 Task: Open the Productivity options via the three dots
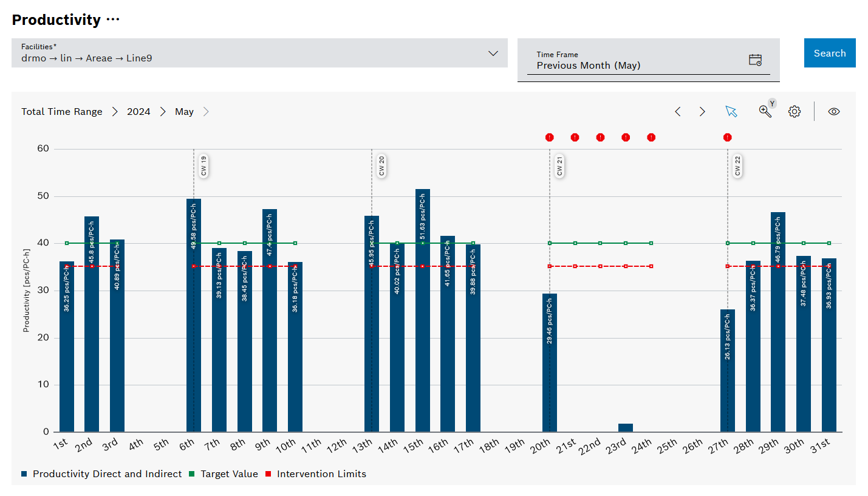[x=112, y=18]
